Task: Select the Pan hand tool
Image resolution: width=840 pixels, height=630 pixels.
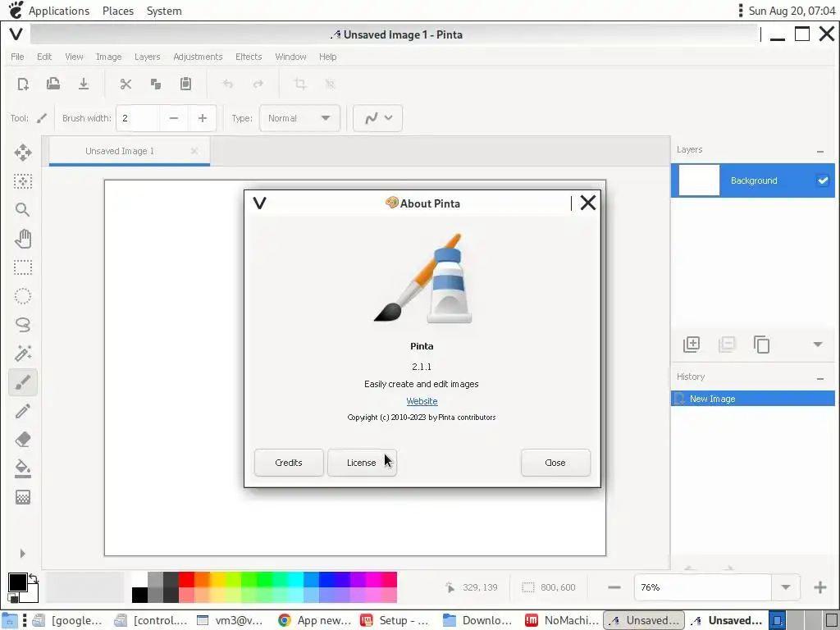Action: click(23, 239)
